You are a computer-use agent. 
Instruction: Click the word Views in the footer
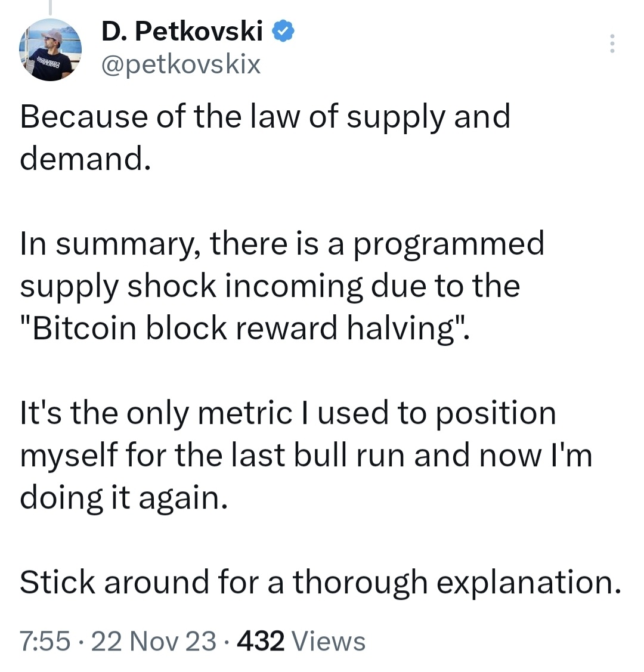(x=329, y=642)
